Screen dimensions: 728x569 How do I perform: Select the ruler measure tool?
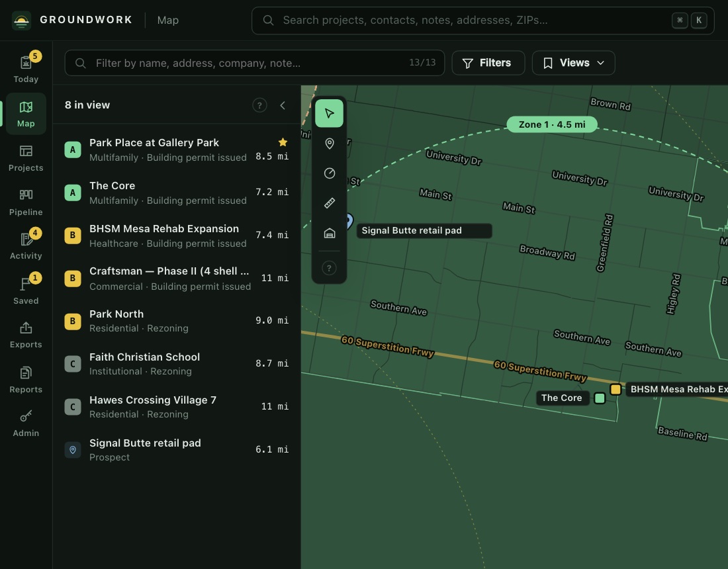click(x=329, y=203)
